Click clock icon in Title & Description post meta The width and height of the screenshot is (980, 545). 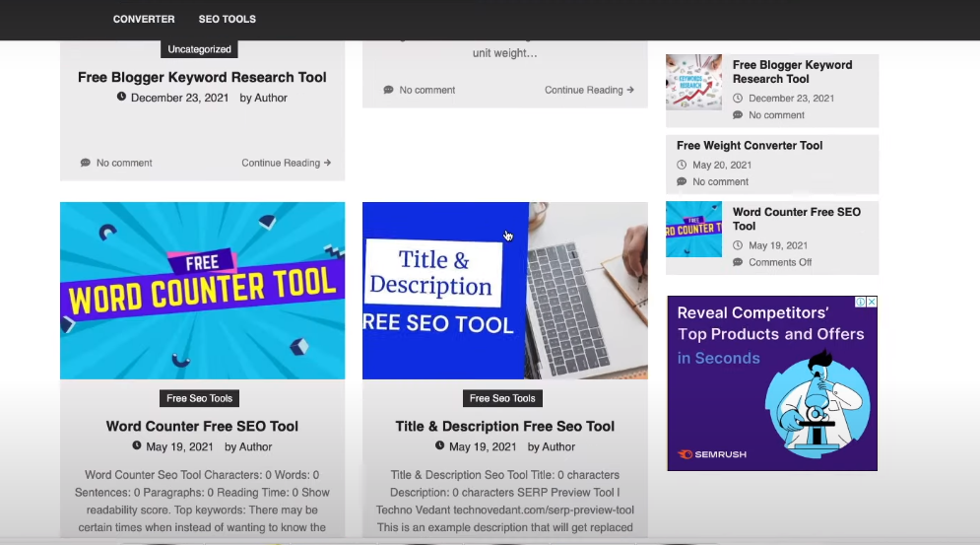tap(439, 446)
